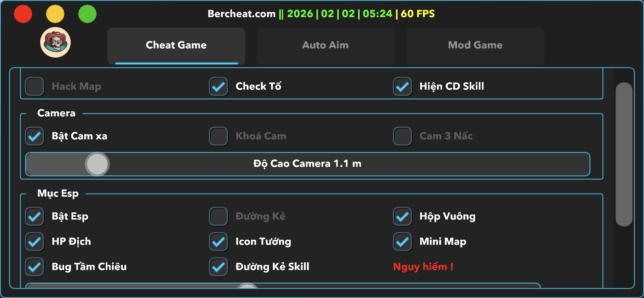Image resolution: width=644 pixels, height=298 pixels.
Task: Select the Cheat Game tab
Action: (x=176, y=45)
